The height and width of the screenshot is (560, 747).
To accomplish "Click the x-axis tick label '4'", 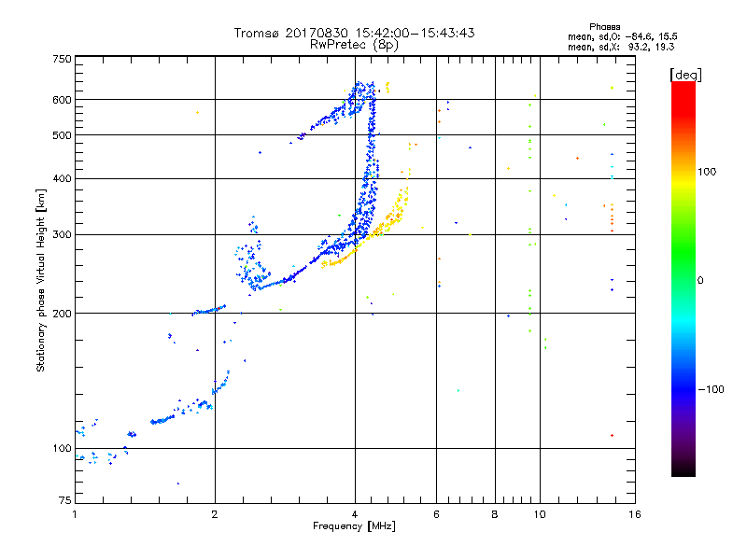I will [x=355, y=514].
